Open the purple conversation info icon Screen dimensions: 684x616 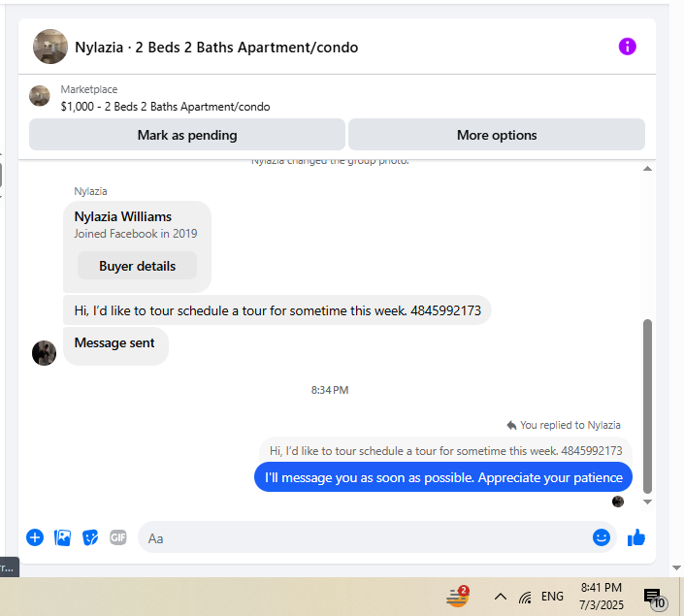[627, 47]
